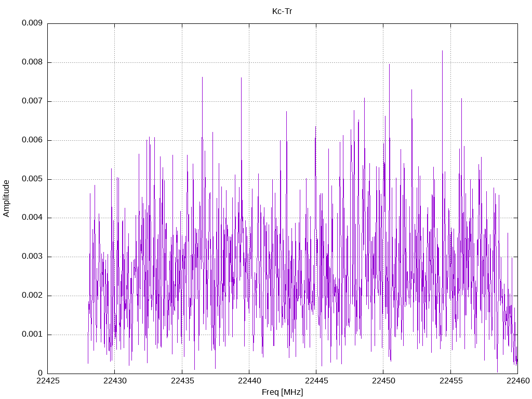Click y-axis tick label 0.007

point(32,101)
